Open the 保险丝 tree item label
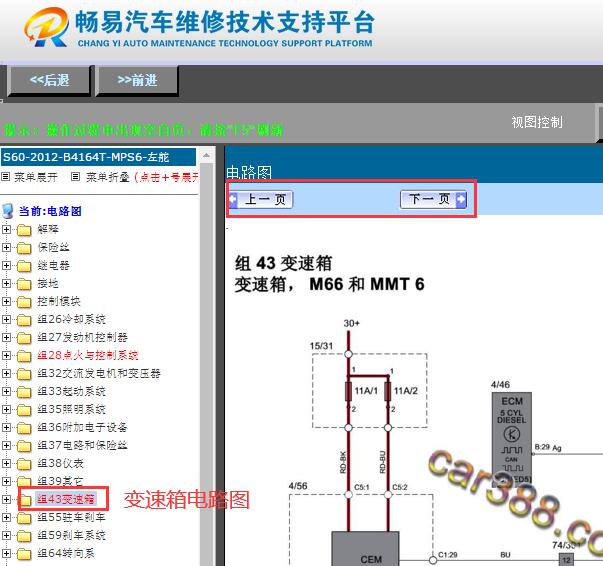 (53, 247)
